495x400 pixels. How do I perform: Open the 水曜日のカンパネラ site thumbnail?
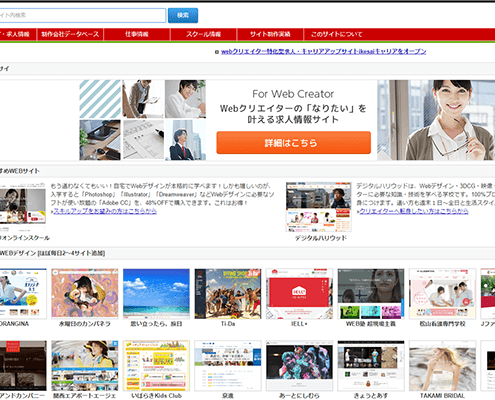click(x=85, y=293)
